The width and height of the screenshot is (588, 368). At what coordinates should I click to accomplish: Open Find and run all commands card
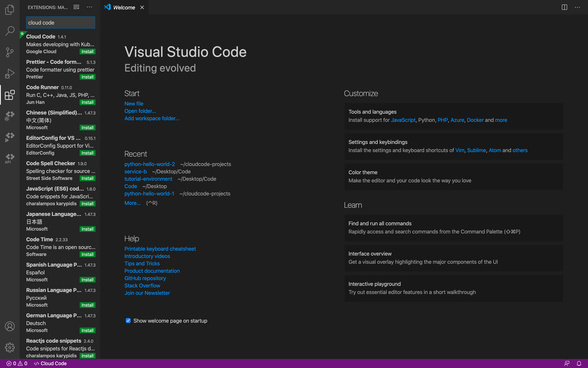[x=454, y=228]
